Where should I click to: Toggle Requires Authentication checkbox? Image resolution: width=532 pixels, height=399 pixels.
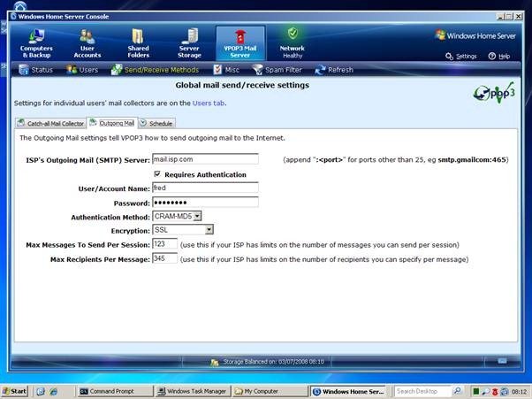click(x=157, y=174)
